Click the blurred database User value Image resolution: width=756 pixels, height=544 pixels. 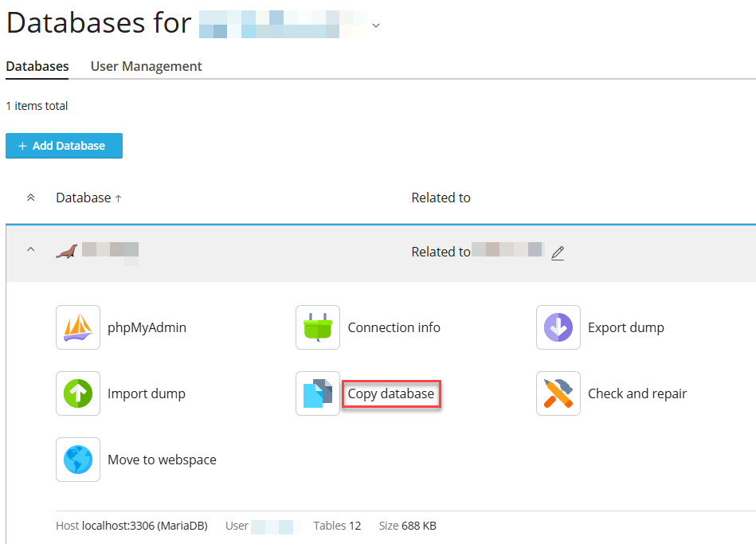276,526
